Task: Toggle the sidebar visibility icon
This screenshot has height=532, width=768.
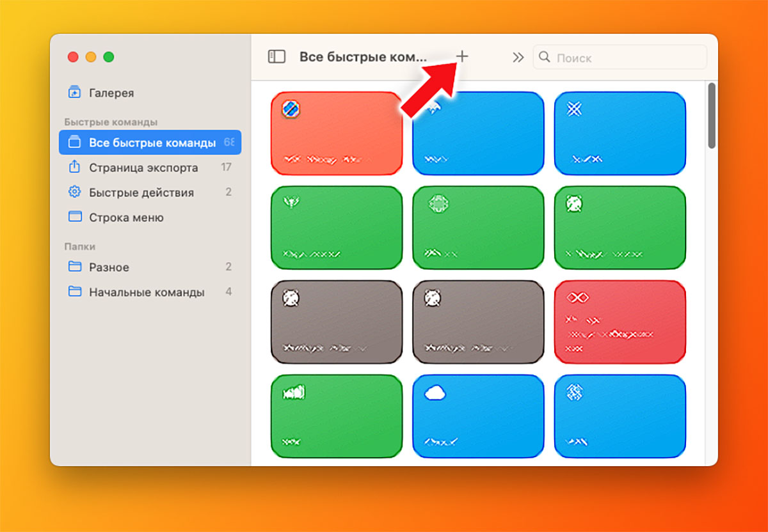Action: pyautogui.click(x=276, y=57)
